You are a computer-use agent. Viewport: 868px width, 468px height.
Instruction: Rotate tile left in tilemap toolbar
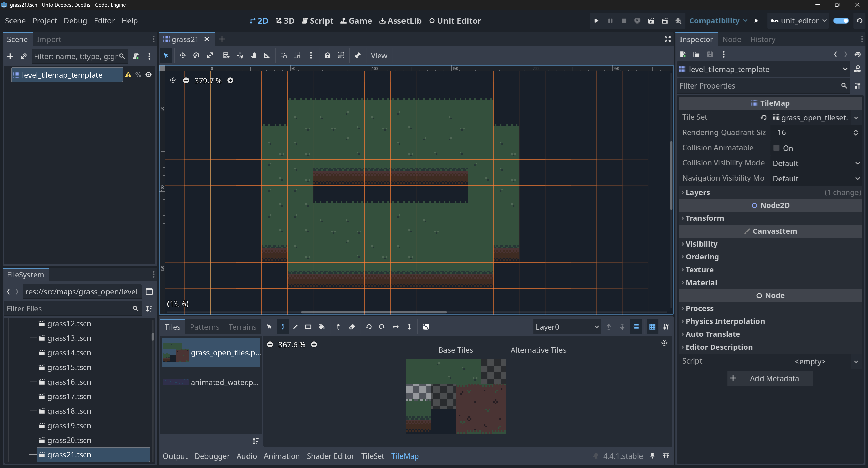369,327
